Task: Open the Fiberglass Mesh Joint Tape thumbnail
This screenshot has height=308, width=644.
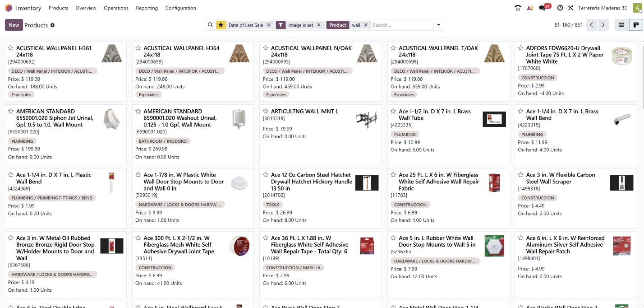Action: tap(239, 246)
